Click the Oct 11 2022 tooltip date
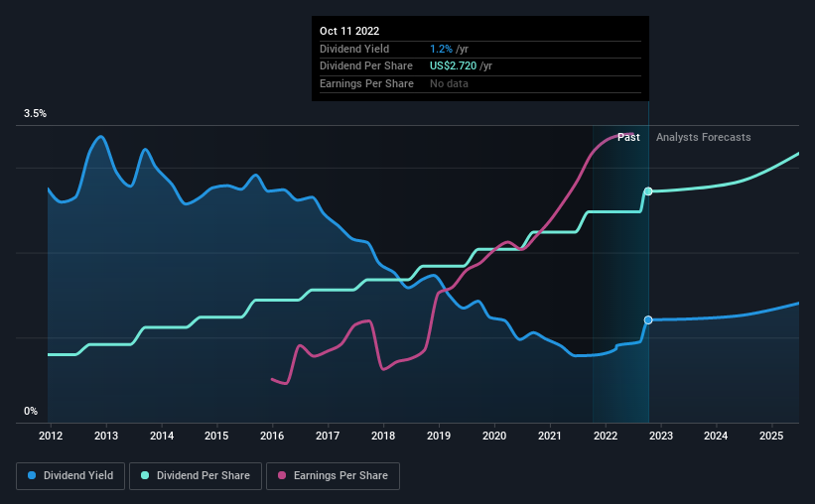This screenshot has height=504, width=815. click(349, 31)
